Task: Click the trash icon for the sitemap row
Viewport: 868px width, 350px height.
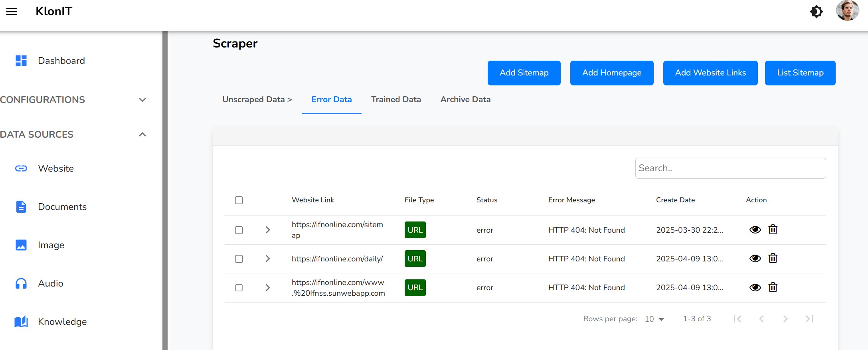Action: click(773, 230)
